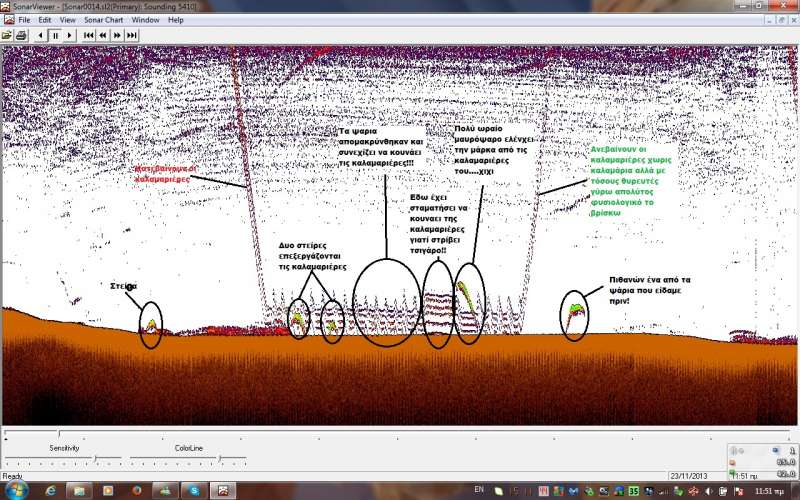Click the volume speaker tray icon
This screenshot has width=800, height=500.
click(x=708, y=491)
